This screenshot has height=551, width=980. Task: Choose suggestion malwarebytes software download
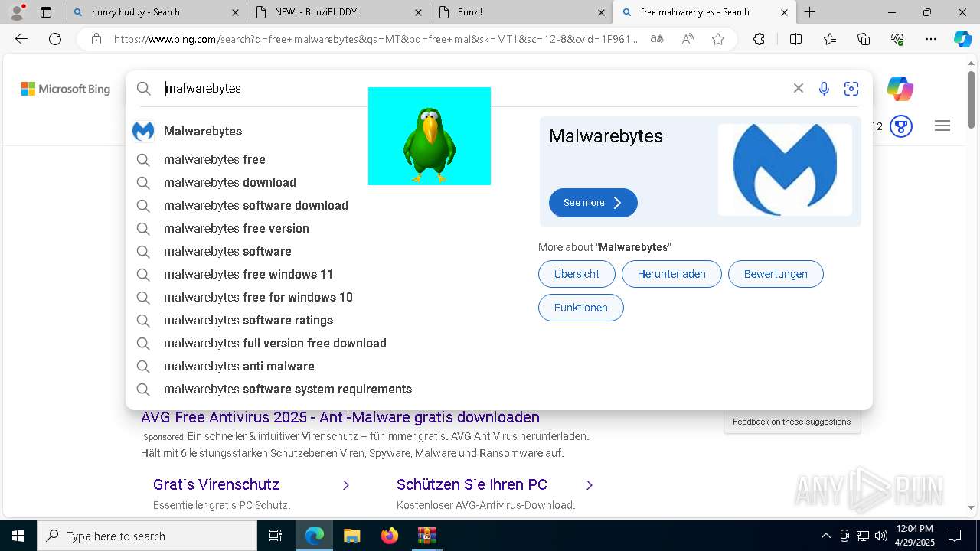click(256, 205)
